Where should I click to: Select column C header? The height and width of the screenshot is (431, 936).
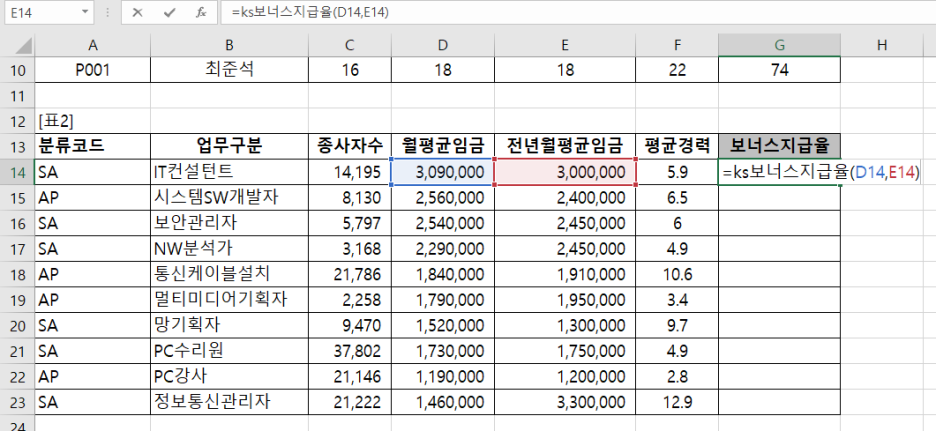350,45
